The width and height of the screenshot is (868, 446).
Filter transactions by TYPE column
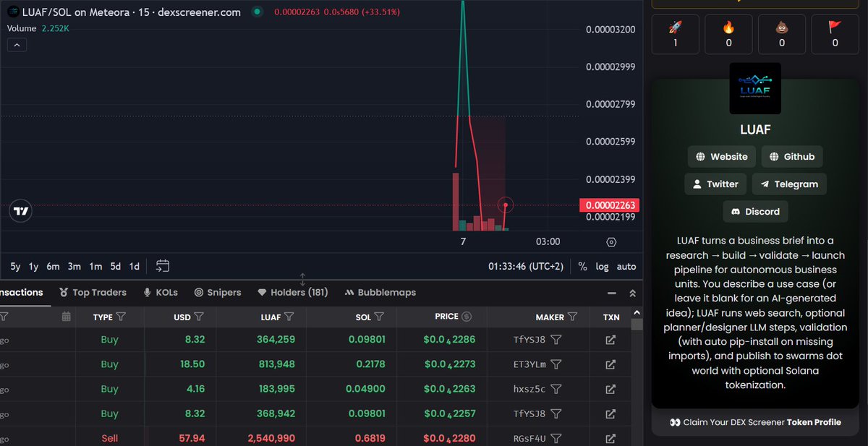coord(121,317)
